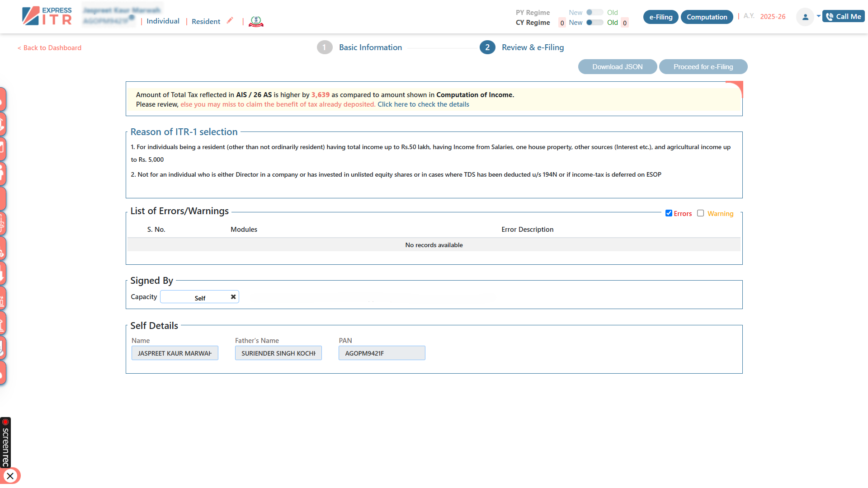
Task: Switch to the Review & e-Filing step
Action: (533, 47)
